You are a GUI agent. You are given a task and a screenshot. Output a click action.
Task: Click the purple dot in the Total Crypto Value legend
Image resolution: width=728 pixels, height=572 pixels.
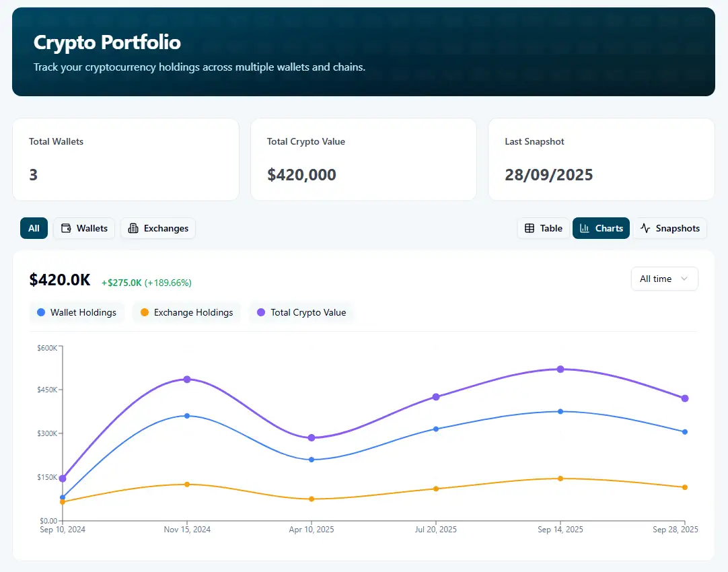[x=261, y=312]
